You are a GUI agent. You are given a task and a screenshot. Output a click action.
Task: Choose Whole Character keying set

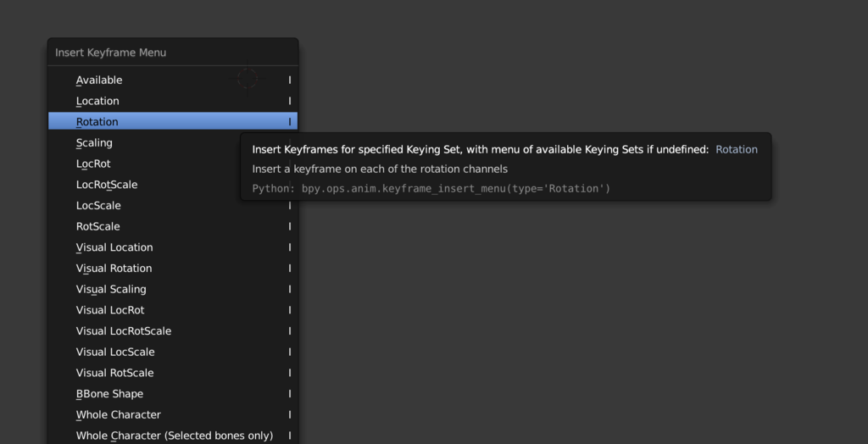click(x=173, y=414)
